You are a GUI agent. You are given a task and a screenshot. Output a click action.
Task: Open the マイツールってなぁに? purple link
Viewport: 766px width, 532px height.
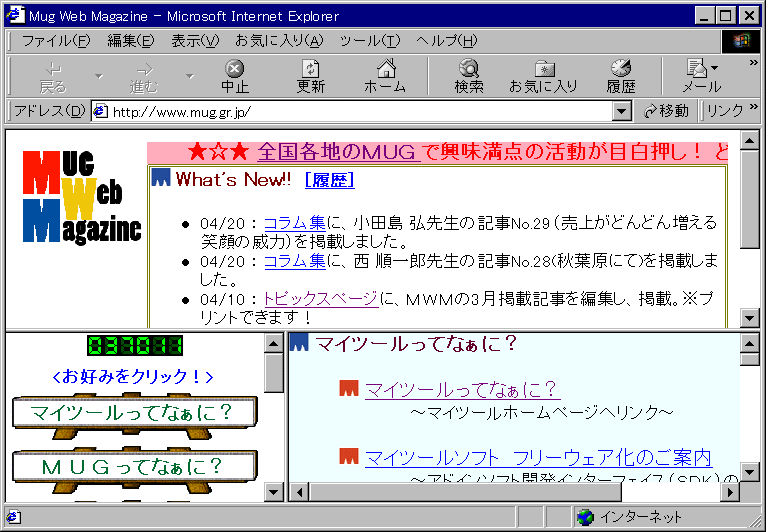462,390
